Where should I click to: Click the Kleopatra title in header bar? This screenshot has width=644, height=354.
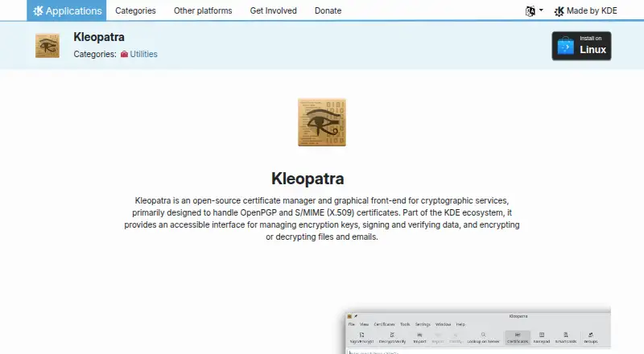click(99, 37)
